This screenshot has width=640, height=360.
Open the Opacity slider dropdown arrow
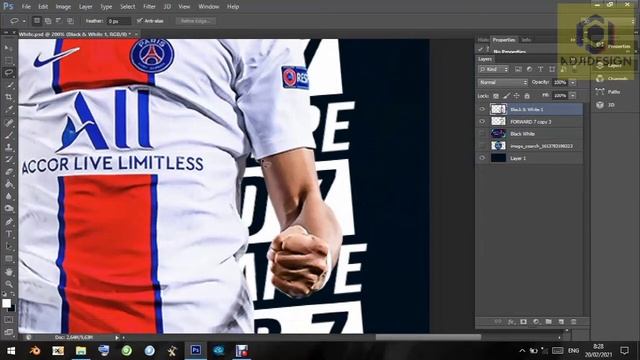click(573, 82)
